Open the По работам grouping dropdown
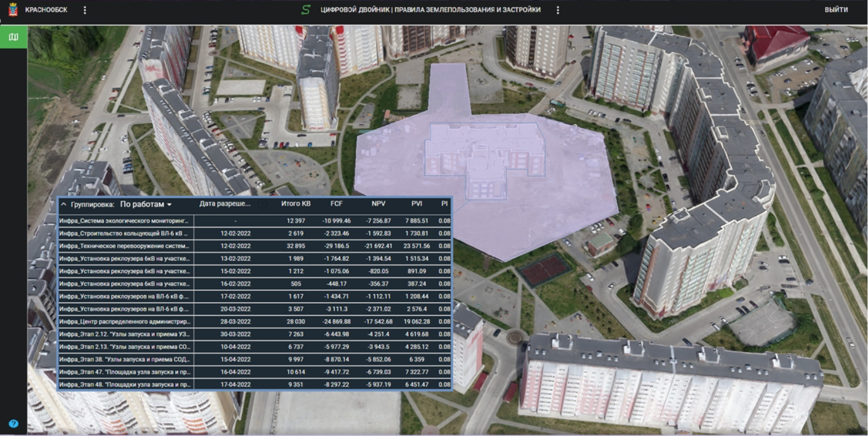 point(146,205)
